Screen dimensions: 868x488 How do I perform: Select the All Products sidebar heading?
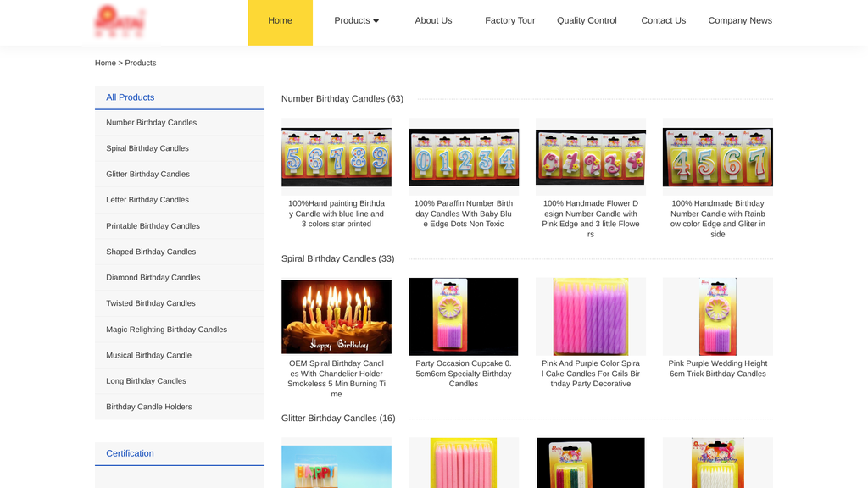130,97
